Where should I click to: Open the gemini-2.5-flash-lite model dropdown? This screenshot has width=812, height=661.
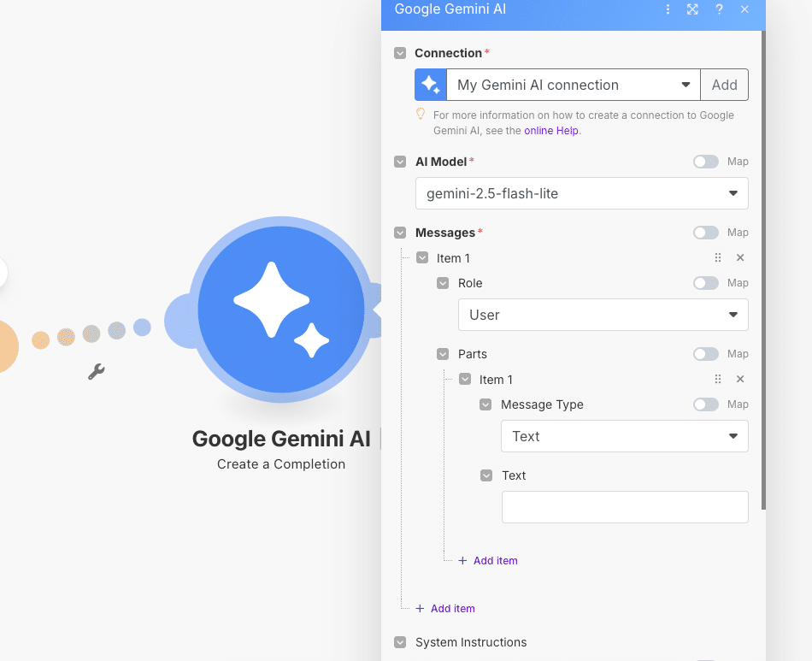(581, 193)
